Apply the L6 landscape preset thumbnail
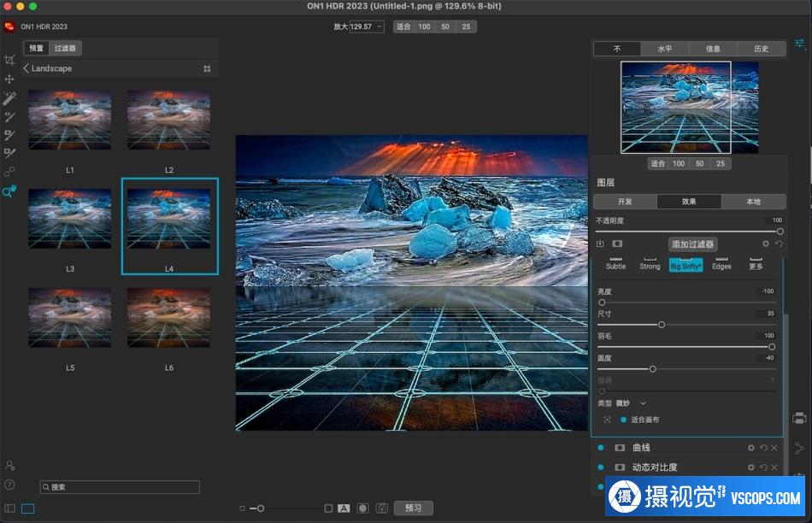The height and width of the screenshot is (523, 812). tap(169, 317)
